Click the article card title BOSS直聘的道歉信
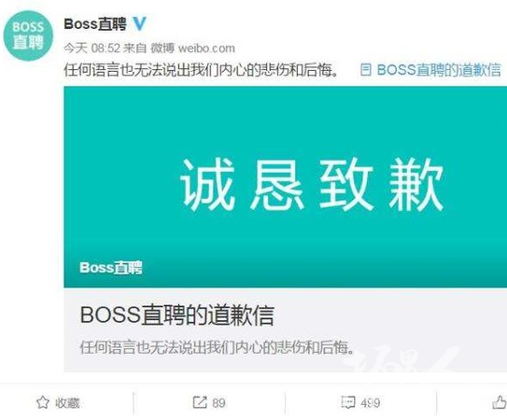The image size is (507, 420). pyautogui.click(x=177, y=315)
